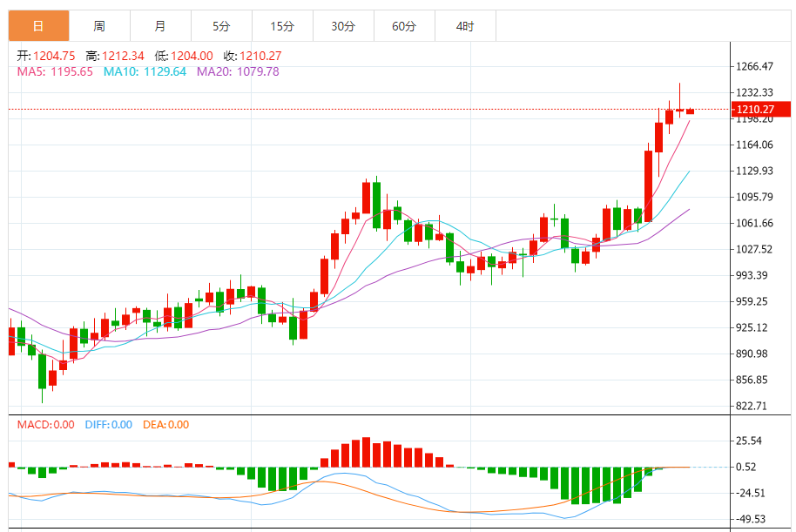The image size is (796, 532).
Task: Click the 1164.06 price axis label
Action: click(755, 145)
